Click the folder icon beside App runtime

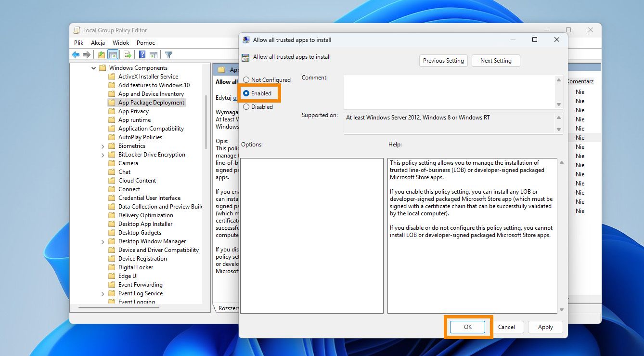click(x=112, y=120)
